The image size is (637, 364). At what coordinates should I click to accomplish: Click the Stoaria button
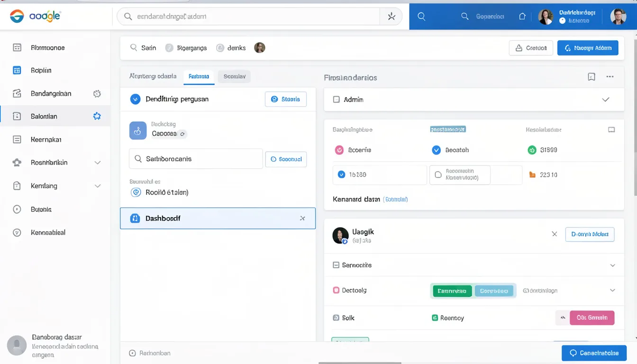click(x=285, y=99)
